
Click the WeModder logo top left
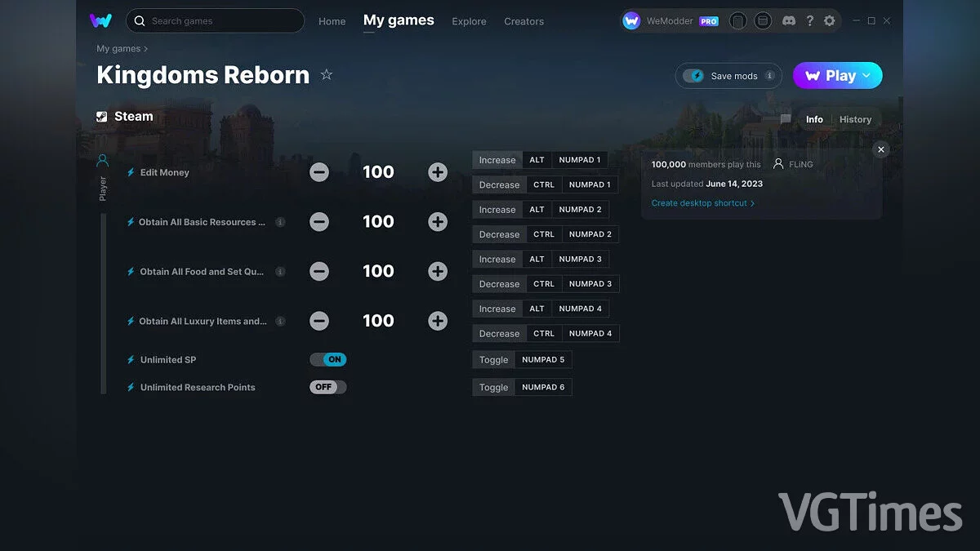pyautogui.click(x=100, y=20)
